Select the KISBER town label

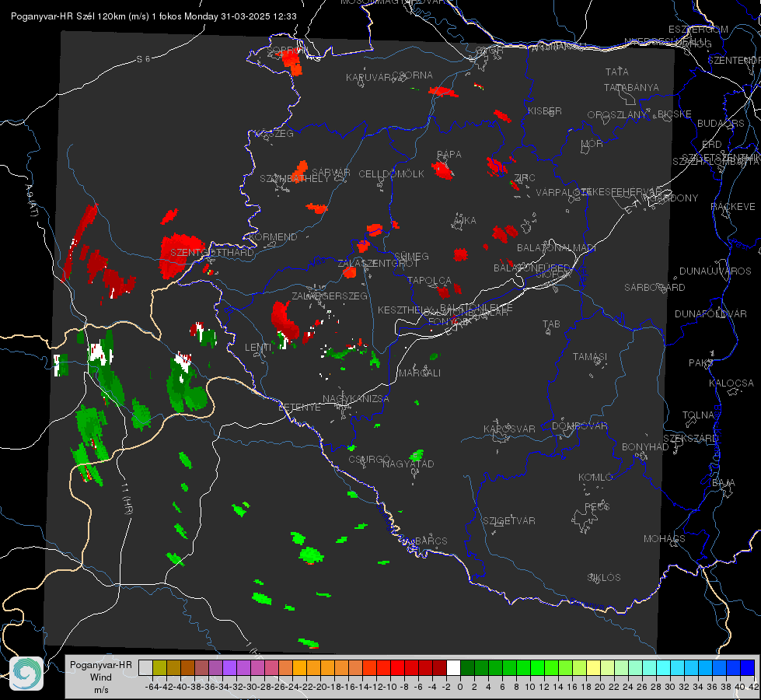[x=545, y=110]
